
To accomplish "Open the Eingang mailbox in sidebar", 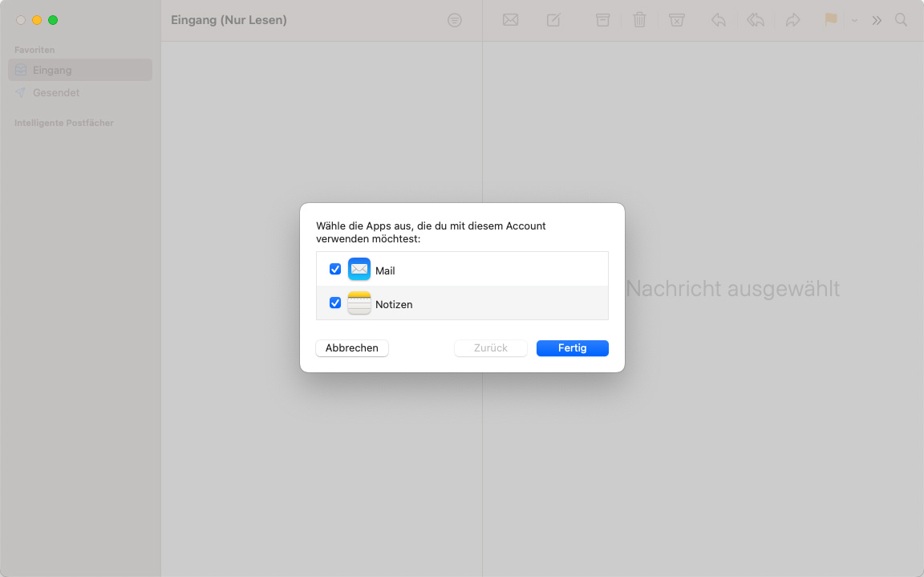I will tap(80, 70).
